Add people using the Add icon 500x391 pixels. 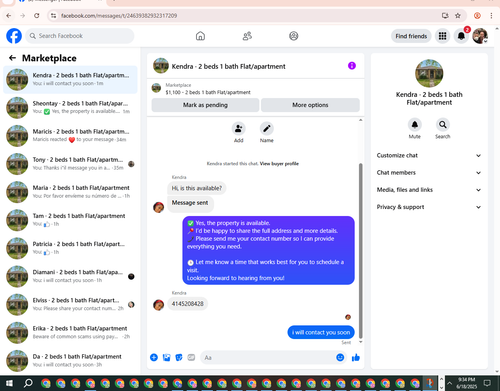tap(239, 129)
